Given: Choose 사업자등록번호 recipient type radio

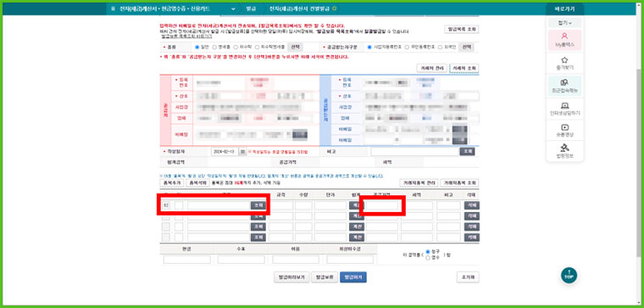Looking at the screenshot, I should (x=369, y=47).
